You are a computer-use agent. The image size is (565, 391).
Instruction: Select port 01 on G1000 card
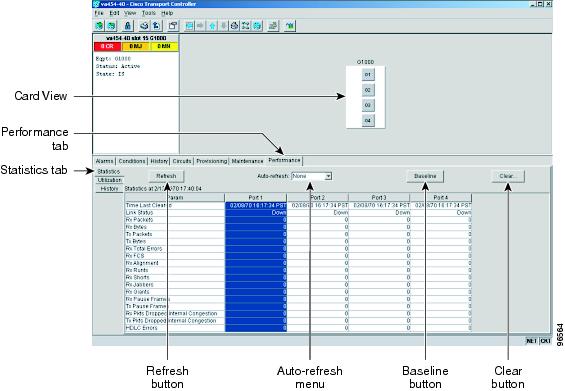(x=368, y=75)
